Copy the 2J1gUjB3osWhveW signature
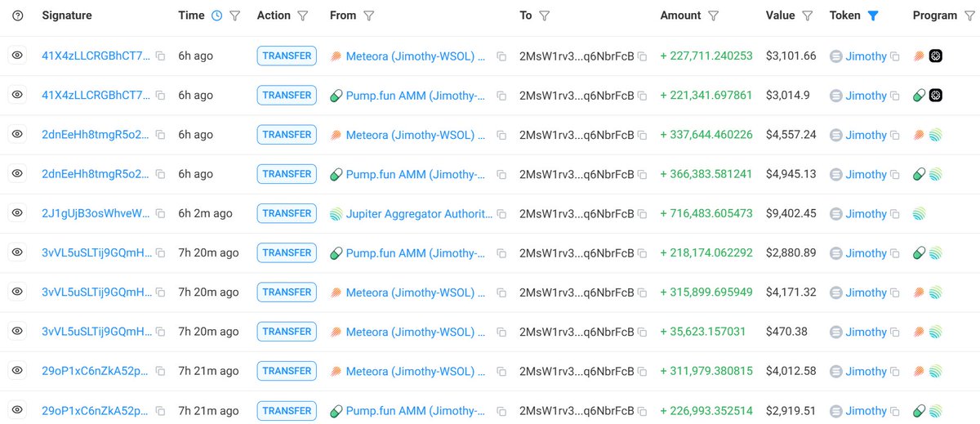This screenshot has width=980, height=424. click(161, 214)
